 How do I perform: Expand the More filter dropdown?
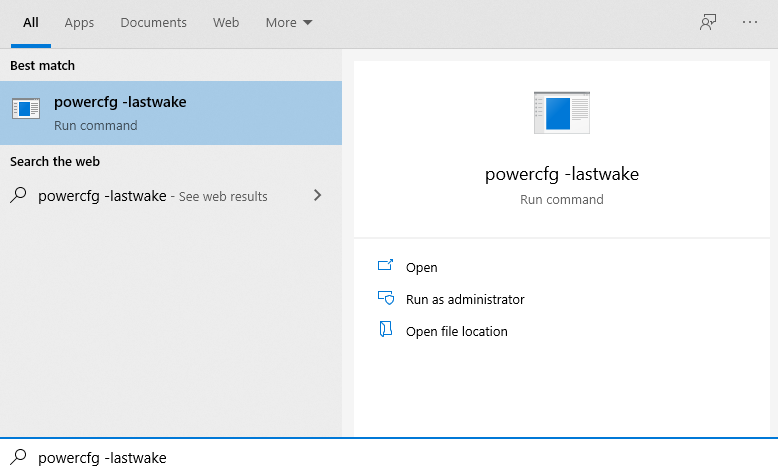pos(289,22)
